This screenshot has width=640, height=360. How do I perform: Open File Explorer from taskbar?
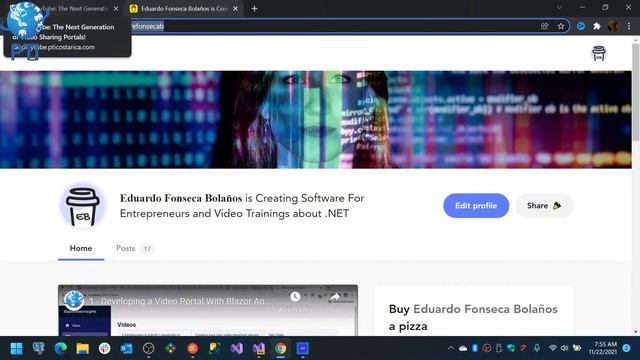pos(83,349)
